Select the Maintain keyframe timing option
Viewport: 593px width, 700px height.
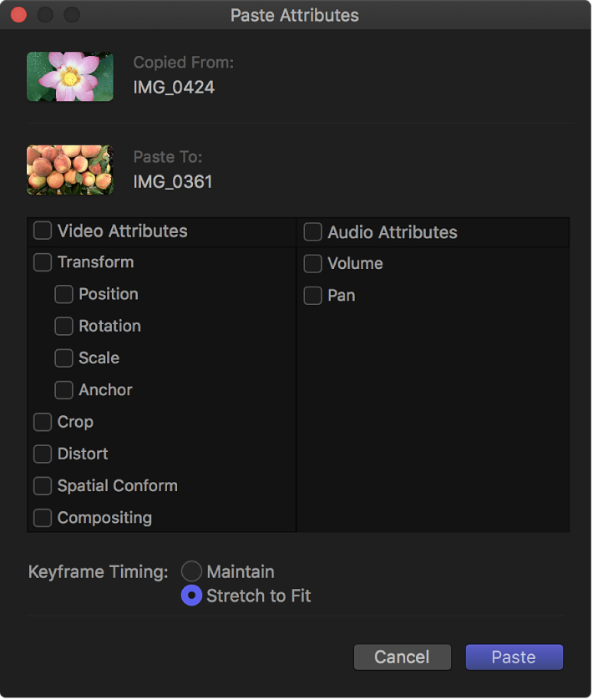click(x=190, y=571)
